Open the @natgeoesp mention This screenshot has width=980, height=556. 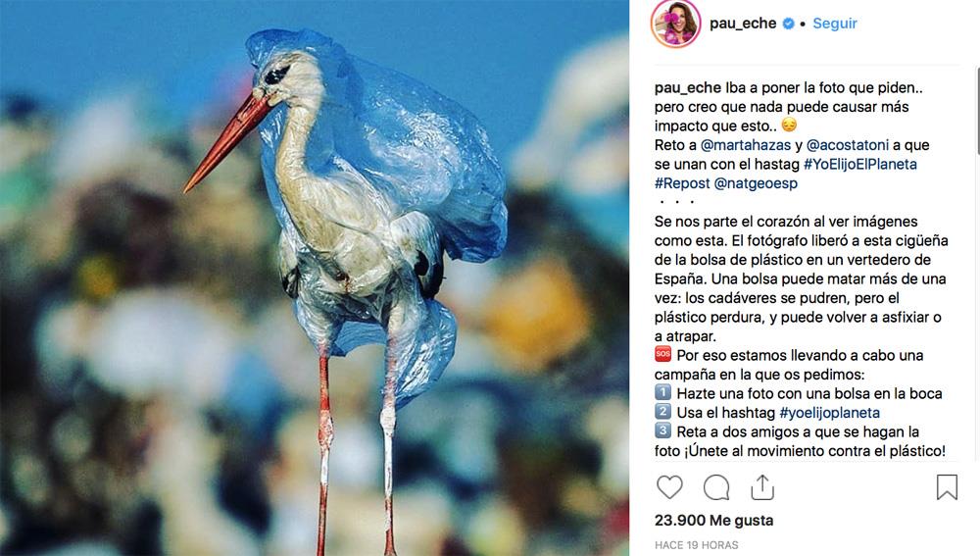756,183
